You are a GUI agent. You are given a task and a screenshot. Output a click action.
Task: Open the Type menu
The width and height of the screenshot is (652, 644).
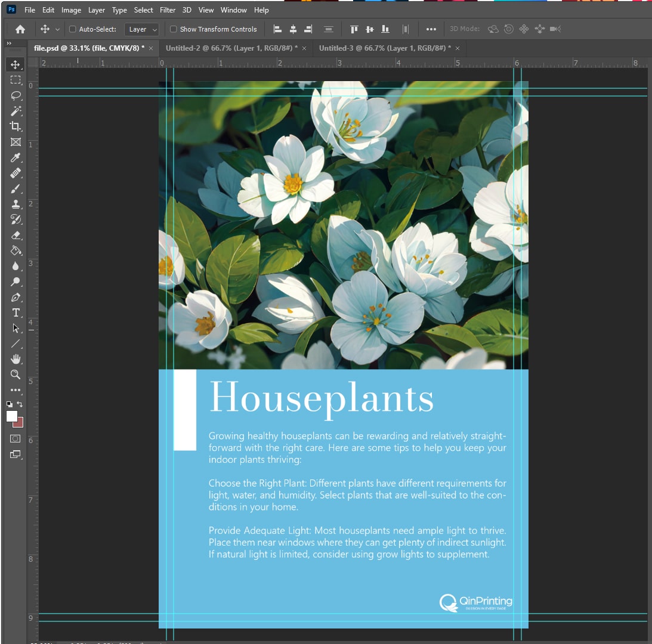tap(119, 10)
